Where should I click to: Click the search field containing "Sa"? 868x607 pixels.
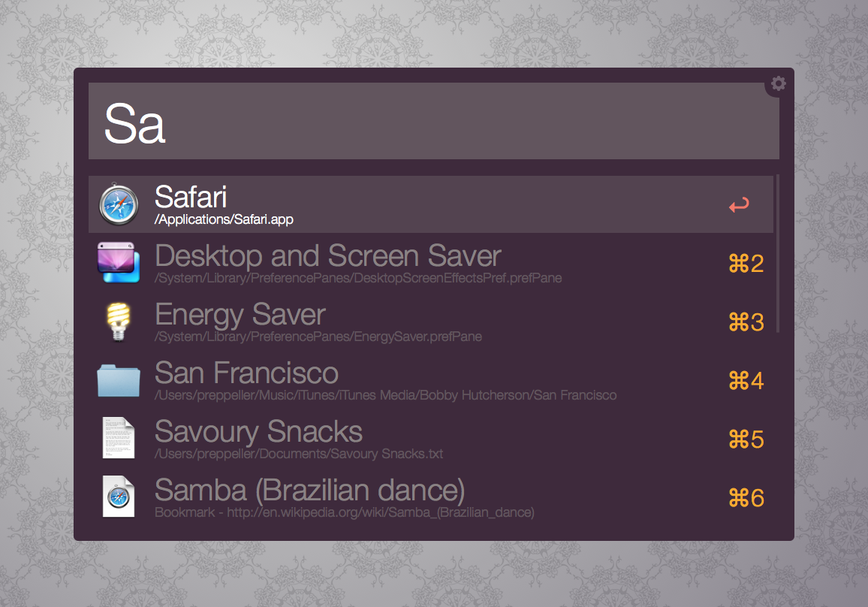pyautogui.click(x=433, y=122)
